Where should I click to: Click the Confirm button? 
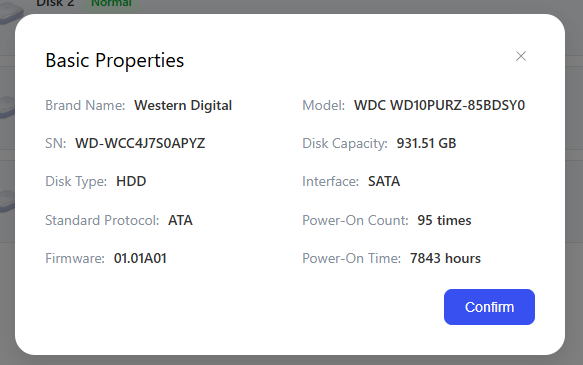[x=489, y=307]
